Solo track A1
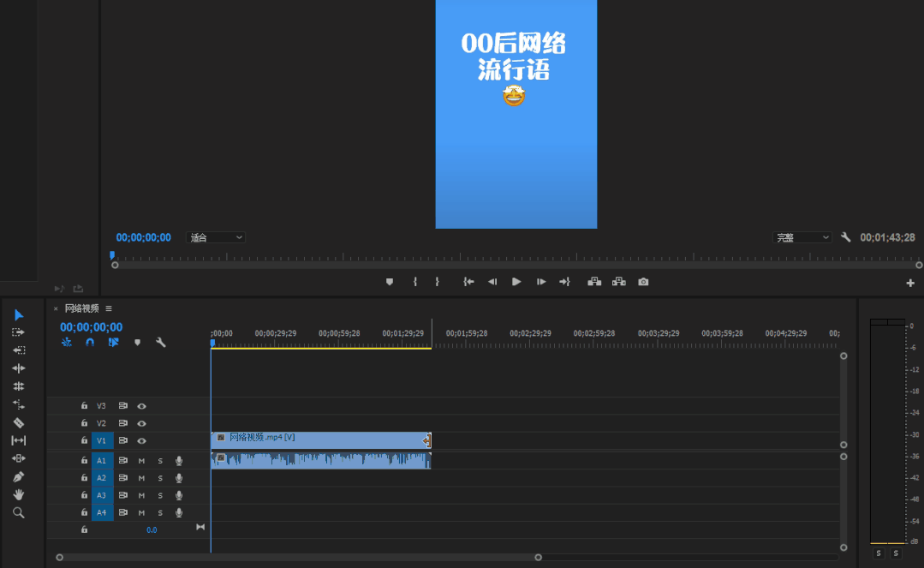 159,461
